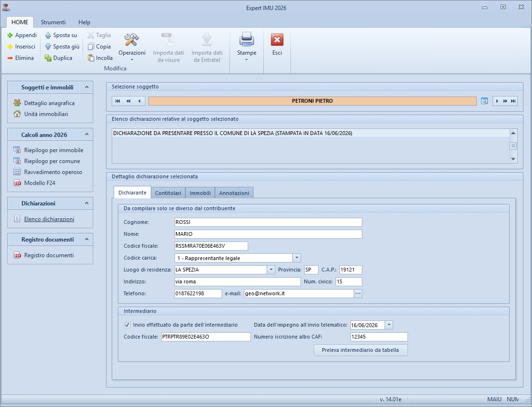Viewport: 532px width, 407px height.
Task: Open the Strumenti ribbon tab
Action: pos(53,22)
